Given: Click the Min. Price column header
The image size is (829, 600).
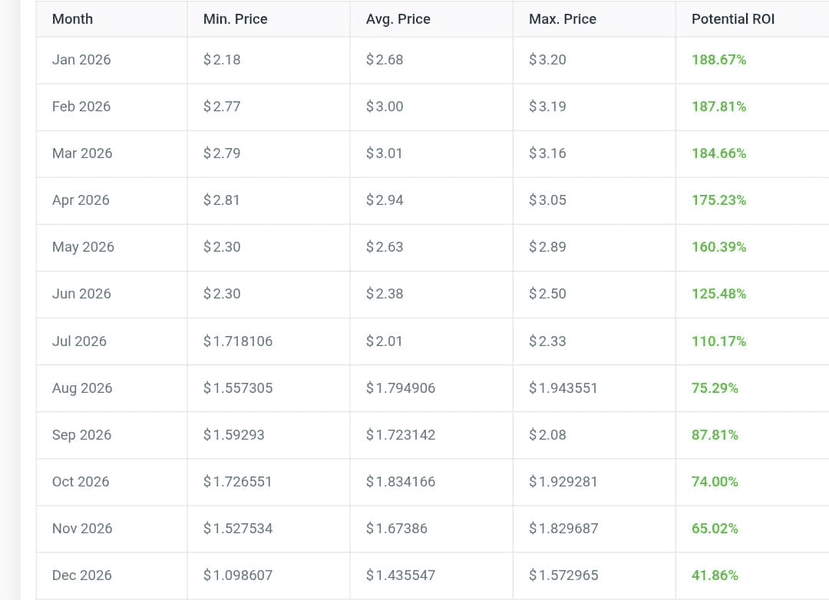Looking at the screenshot, I should tap(235, 19).
